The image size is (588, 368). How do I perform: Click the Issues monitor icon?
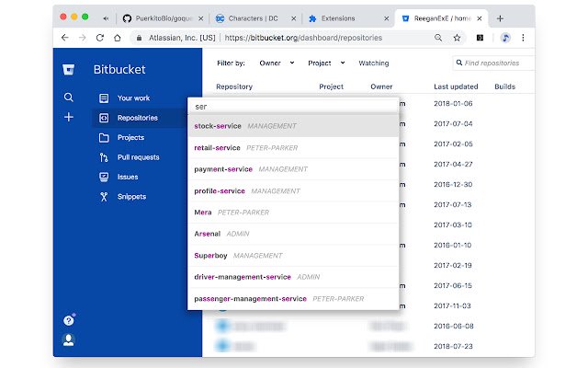104,177
